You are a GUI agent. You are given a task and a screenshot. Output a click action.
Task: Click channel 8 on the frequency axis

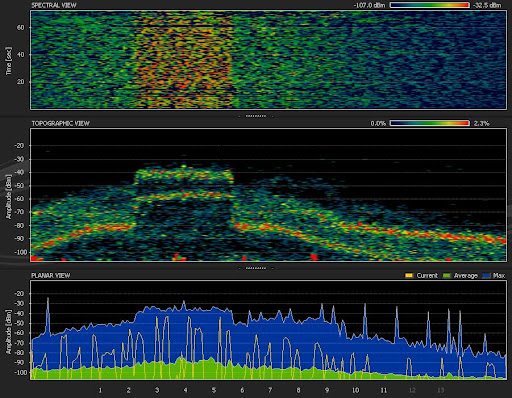click(x=298, y=390)
